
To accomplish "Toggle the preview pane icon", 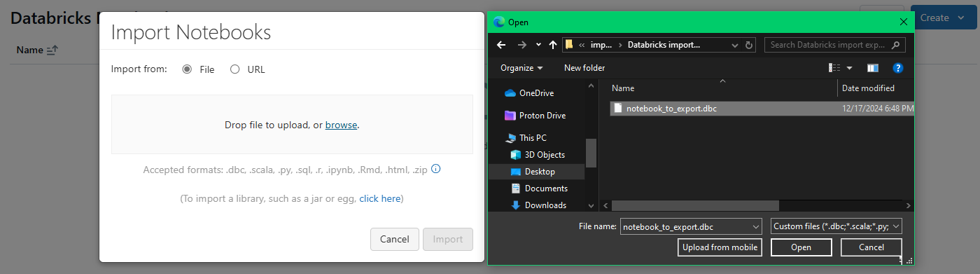I will click(872, 68).
